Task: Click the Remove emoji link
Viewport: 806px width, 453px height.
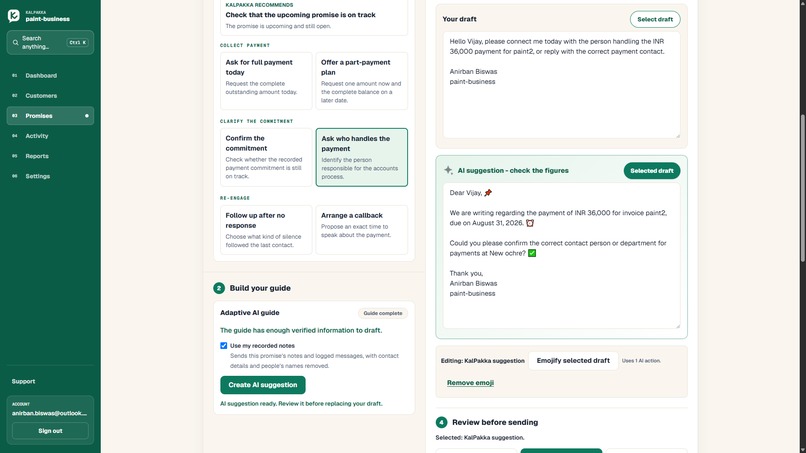Action: tap(470, 383)
